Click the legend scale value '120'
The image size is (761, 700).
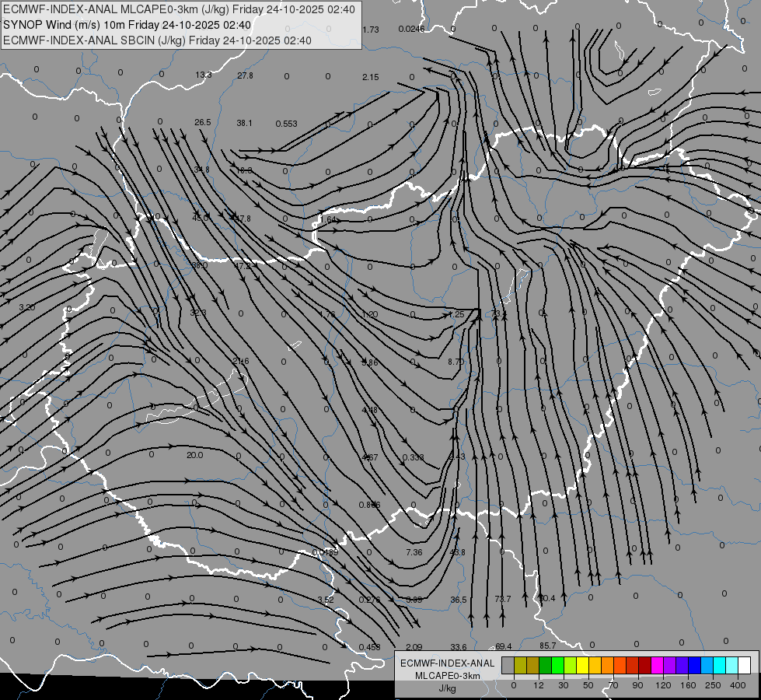pos(663,685)
